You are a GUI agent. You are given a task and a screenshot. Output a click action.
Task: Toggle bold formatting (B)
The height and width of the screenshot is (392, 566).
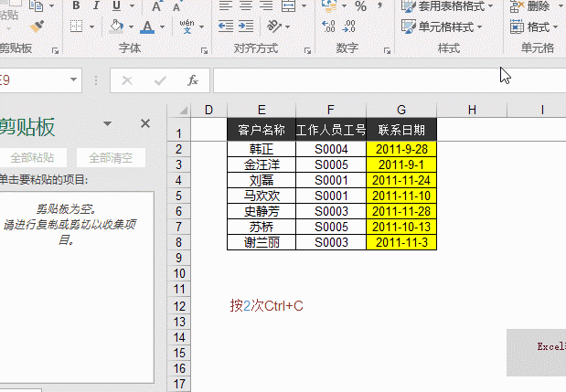tap(76, 5)
